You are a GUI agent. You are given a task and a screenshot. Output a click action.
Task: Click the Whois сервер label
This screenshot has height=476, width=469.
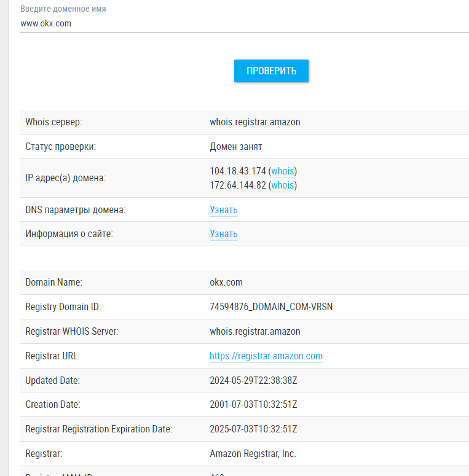coord(53,122)
